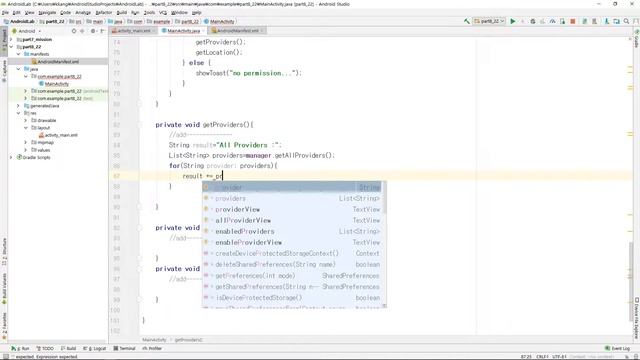Click the Project panel settings gear icon
The image size is (640, 360).
(93, 31)
